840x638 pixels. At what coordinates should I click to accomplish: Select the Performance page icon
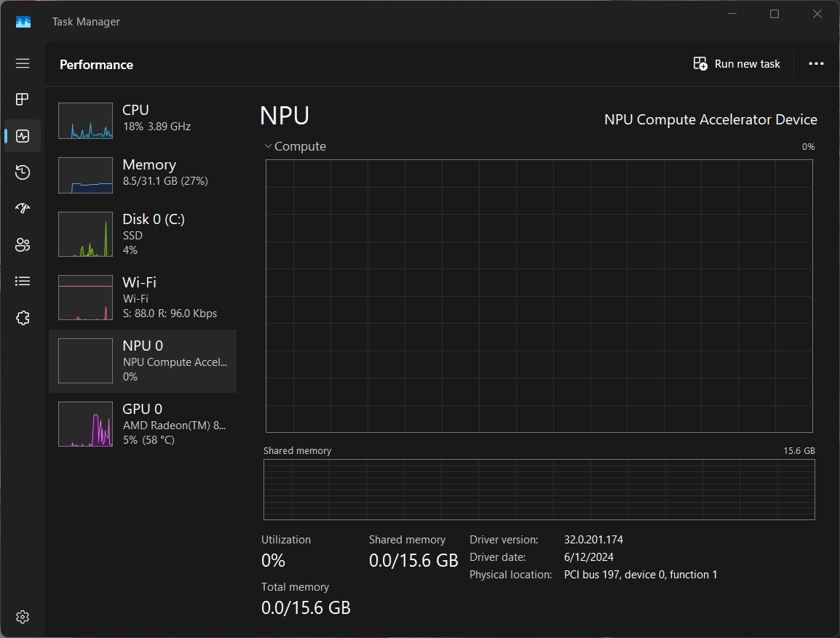point(23,136)
